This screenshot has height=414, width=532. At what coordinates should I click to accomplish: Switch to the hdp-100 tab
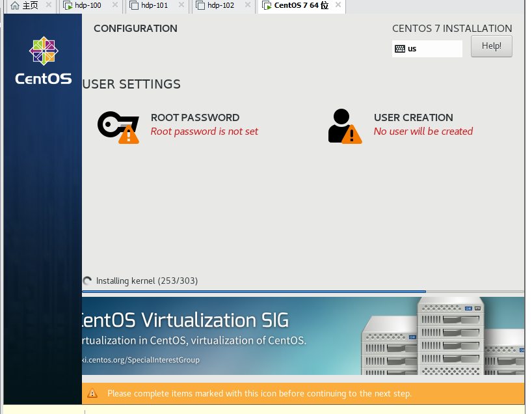91,5
